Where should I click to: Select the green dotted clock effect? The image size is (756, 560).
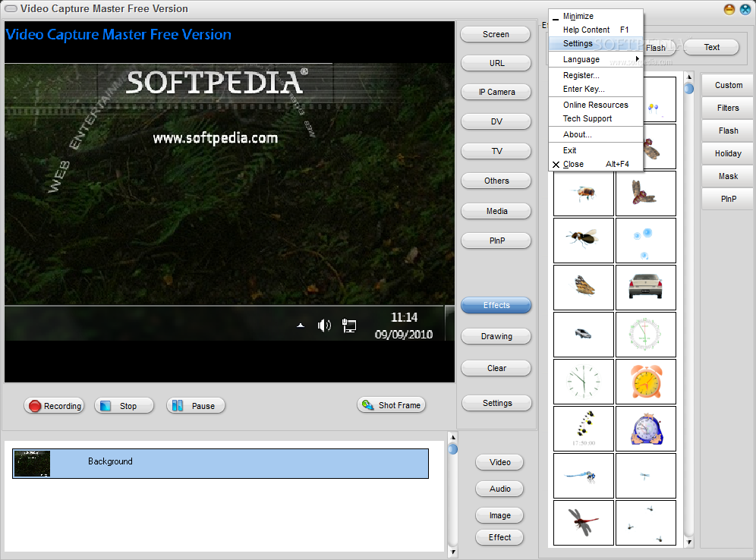[x=646, y=335]
